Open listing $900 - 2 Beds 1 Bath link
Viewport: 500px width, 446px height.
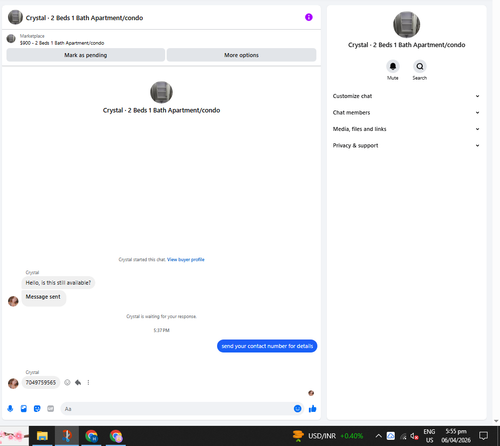pos(62,43)
